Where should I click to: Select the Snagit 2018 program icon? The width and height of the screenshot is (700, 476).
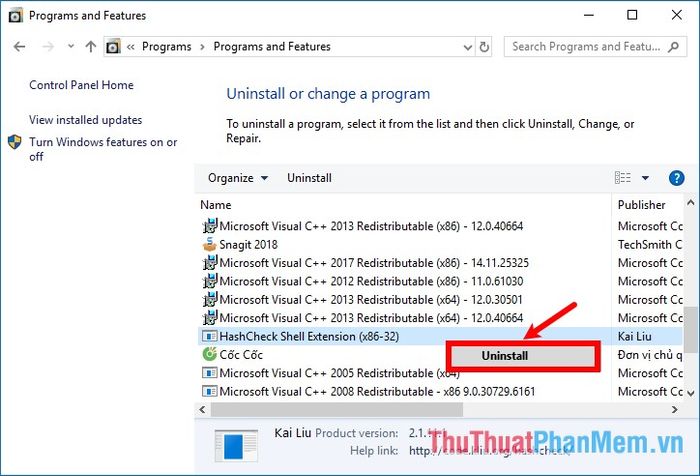209,244
